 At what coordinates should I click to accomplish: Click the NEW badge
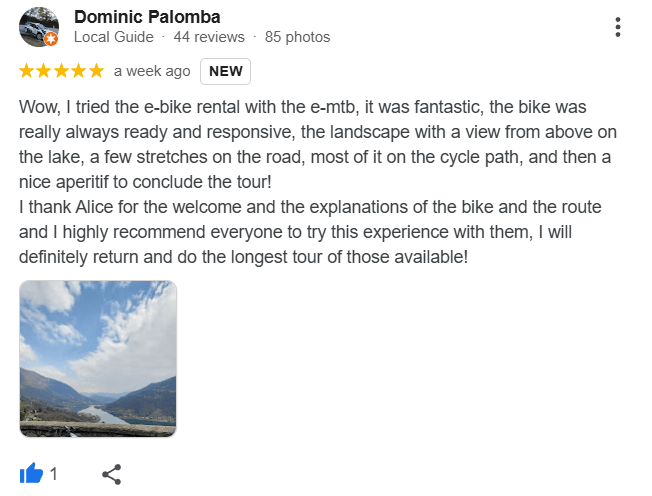point(225,71)
